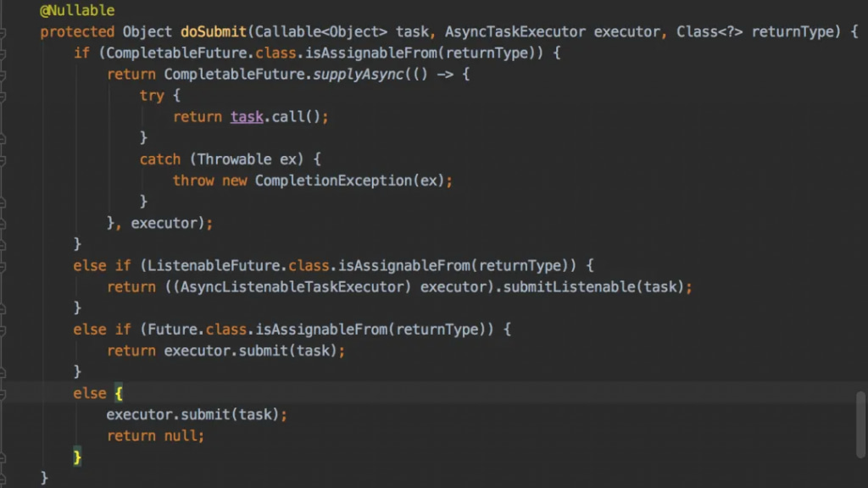Click AsyncTaskExecutor parameter type in signature
Image resolution: width=868 pixels, height=488 pixels.
point(515,32)
